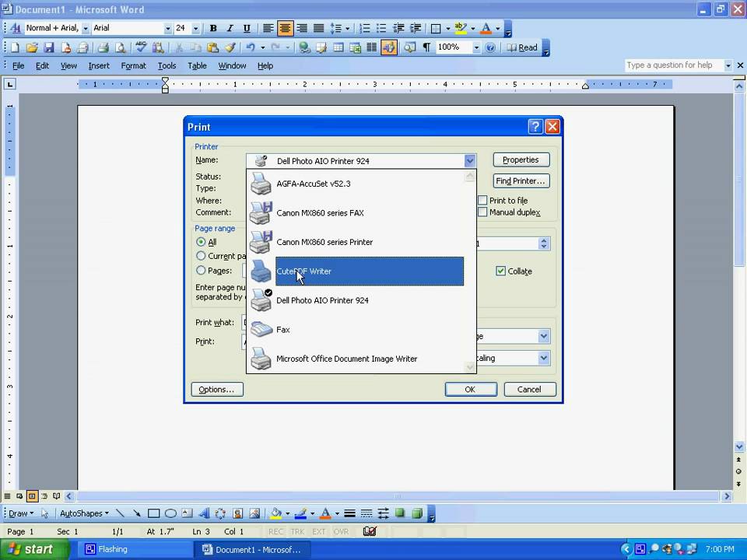
Task: Open Scale to paper size dropdown
Action: click(544, 358)
